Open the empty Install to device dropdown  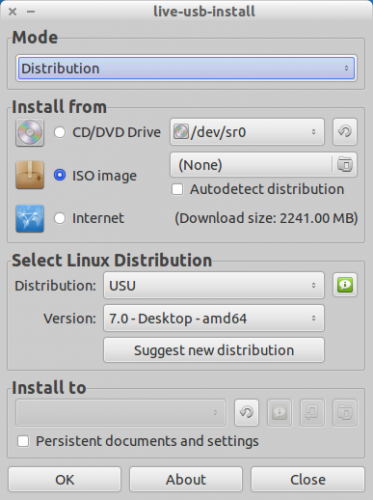pos(121,413)
